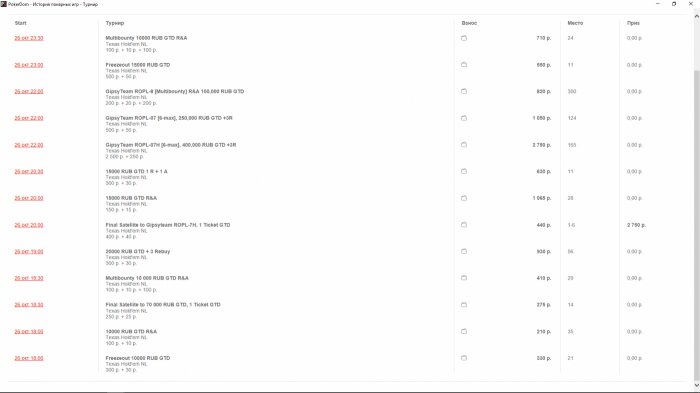Image resolution: width=700 pixels, height=393 pixels.
Task: Click buy-in icon for ROPL-07H 400,000 RUB row
Action: [x=464, y=145]
